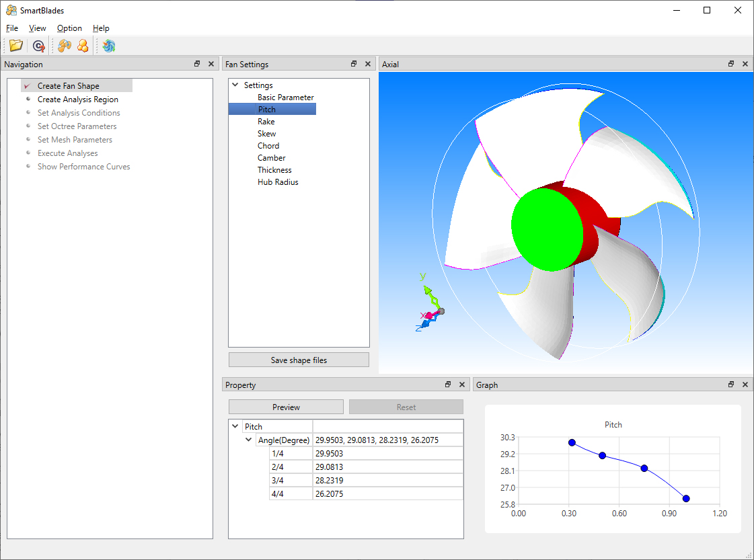This screenshot has width=754, height=560.
Task: Collapse the Pitch property group
Action: [x=235, y=426]
